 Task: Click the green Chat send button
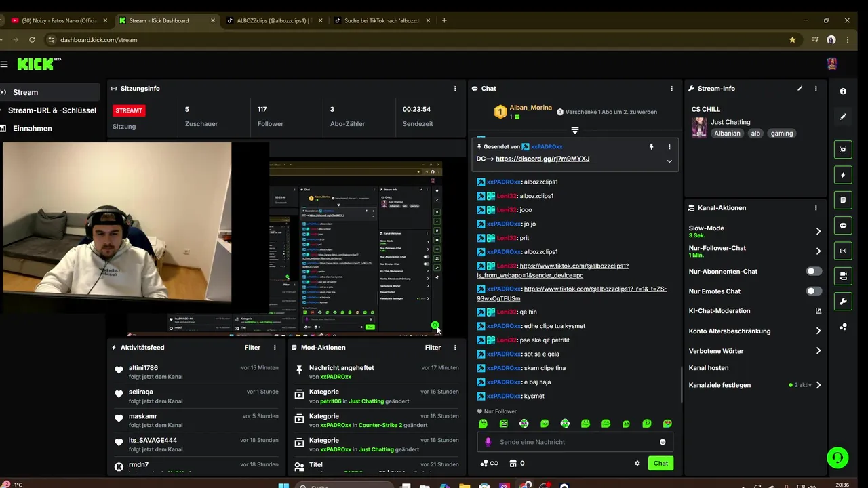660,464
